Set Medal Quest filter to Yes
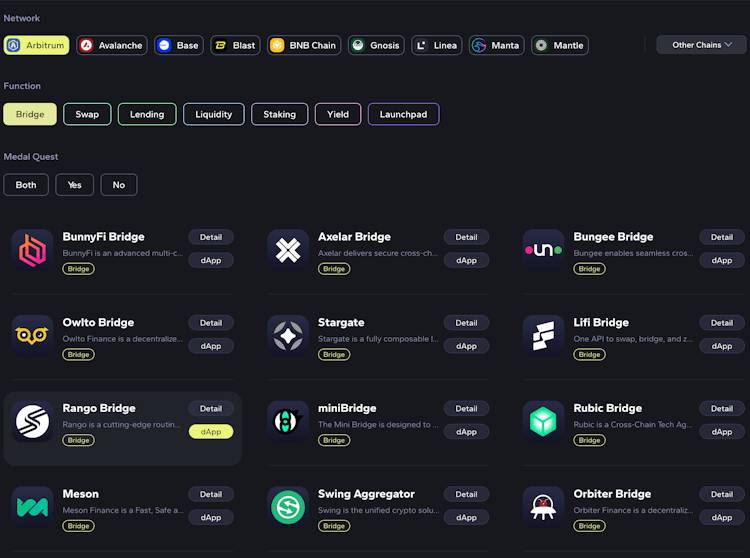 tap(75, 185)
